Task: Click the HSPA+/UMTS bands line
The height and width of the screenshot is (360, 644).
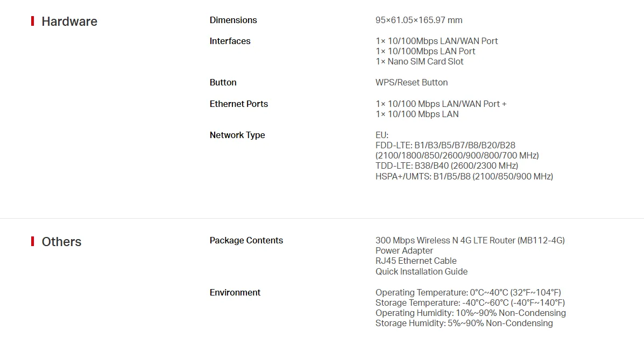Action: pyautogui.click(x=464, y=176)
